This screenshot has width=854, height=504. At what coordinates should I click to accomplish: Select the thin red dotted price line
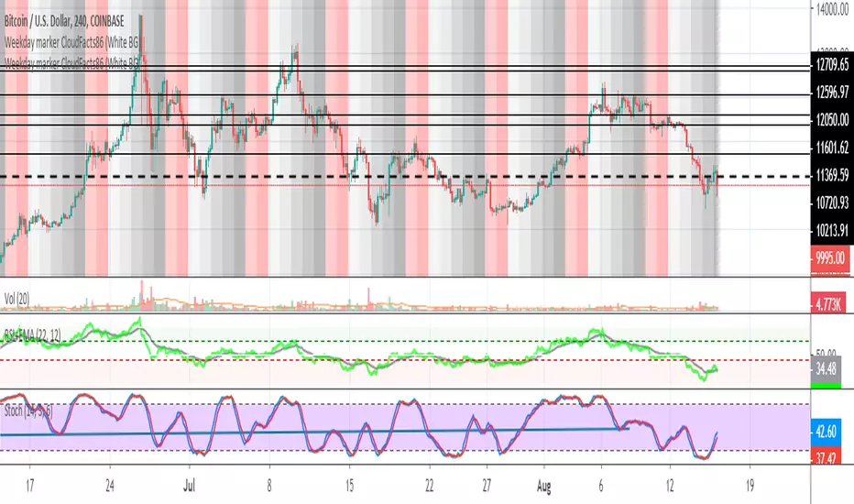tap(405, 185)
